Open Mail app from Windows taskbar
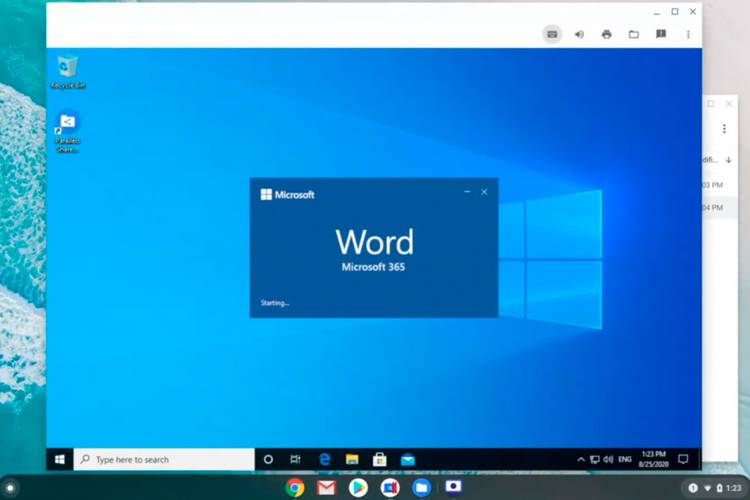 pyautogui.click(x=408, y=459)
